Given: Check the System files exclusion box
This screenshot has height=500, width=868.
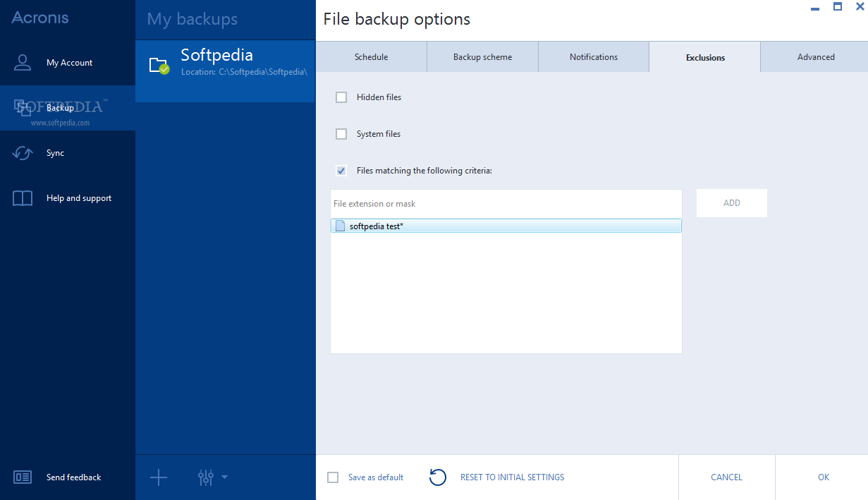Looking at the screenshot, I should 341,134.
